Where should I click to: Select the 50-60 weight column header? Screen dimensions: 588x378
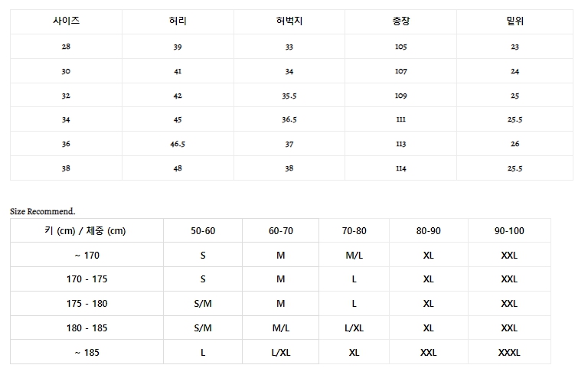pyautogui.click(x=203, y=230)
